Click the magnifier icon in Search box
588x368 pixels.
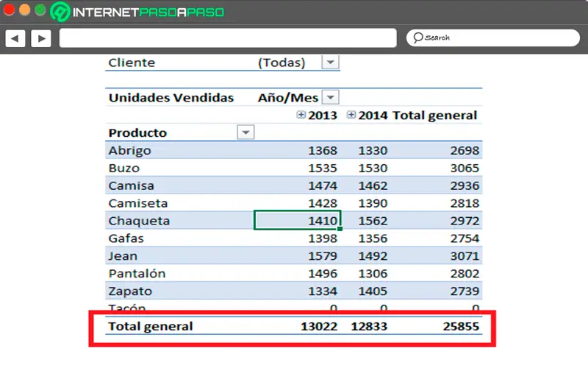(417, 38)
